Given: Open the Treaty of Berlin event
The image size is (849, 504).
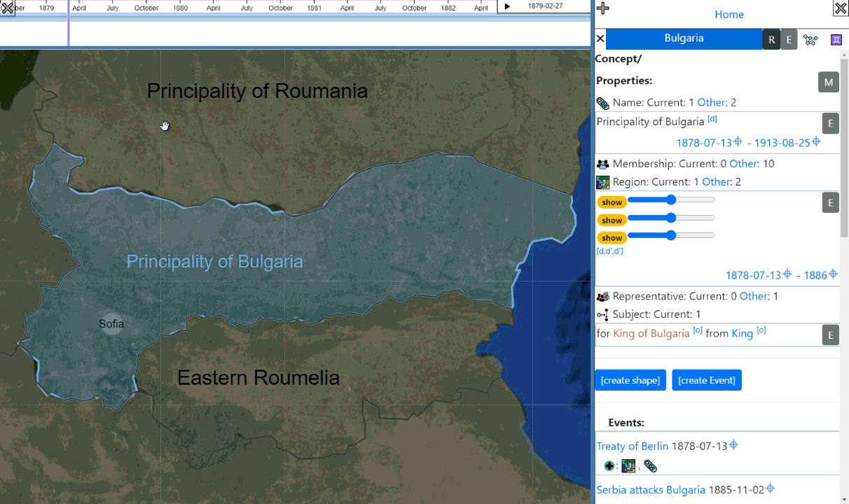Looking at the screenshot, I should click(x=633, y=446).
